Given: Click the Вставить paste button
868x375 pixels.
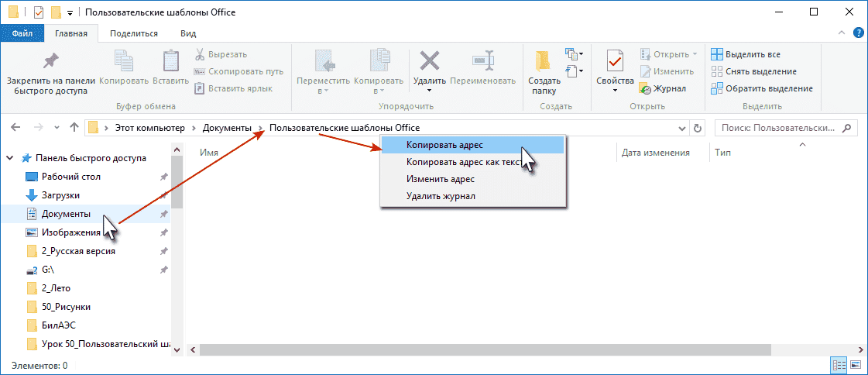Looking at the screenshot, I should (170, 68).
